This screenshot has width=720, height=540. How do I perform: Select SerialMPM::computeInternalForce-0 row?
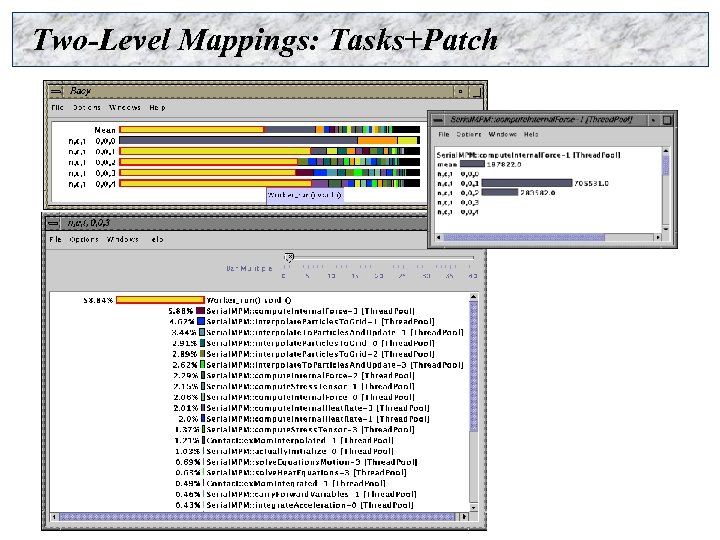tap(310, 397)
